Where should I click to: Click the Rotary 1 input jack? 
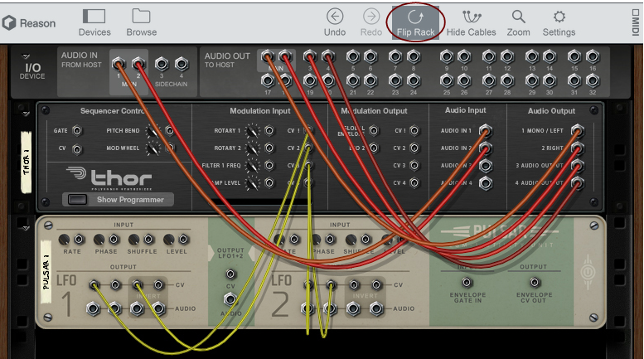(x=269, y=131)
